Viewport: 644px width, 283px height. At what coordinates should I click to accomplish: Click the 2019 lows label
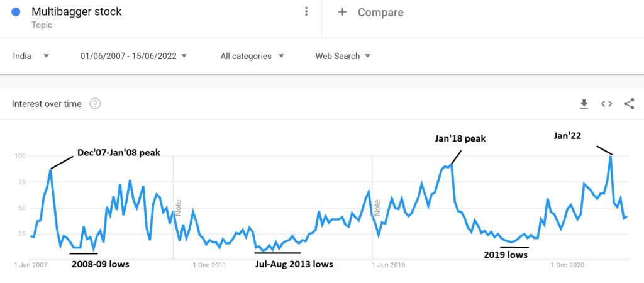tap(506, 255)
